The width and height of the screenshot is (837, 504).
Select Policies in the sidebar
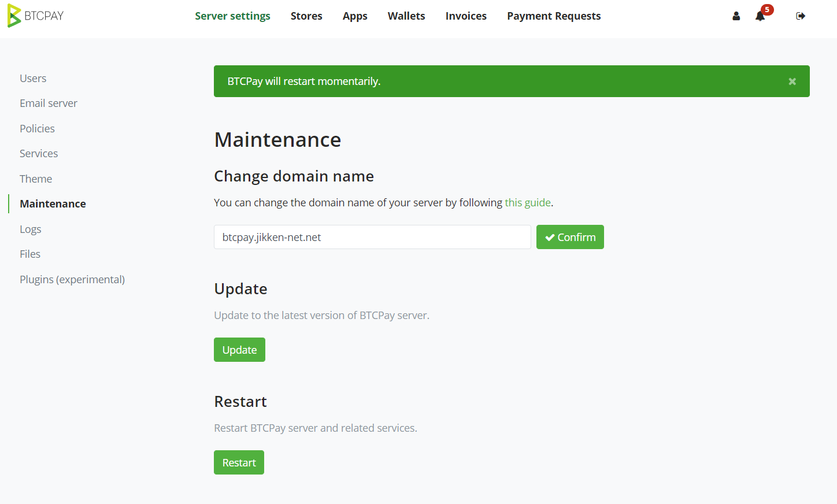click(37, 129)
